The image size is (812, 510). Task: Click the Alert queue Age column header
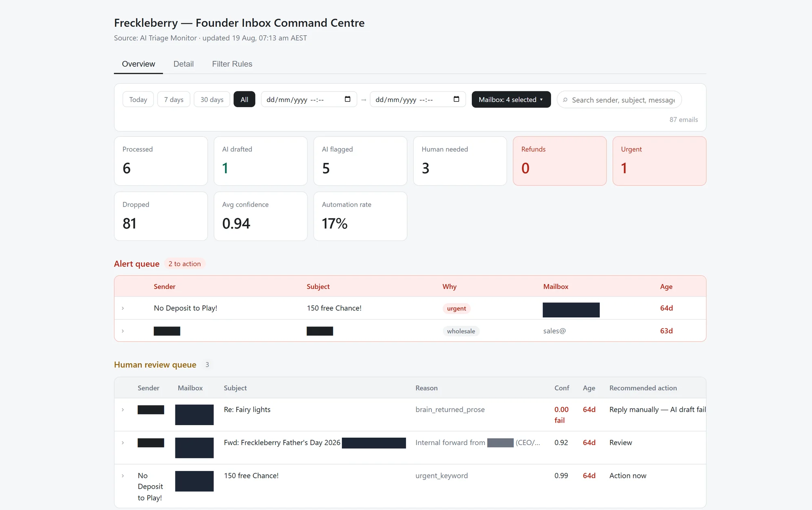[666, 287]
